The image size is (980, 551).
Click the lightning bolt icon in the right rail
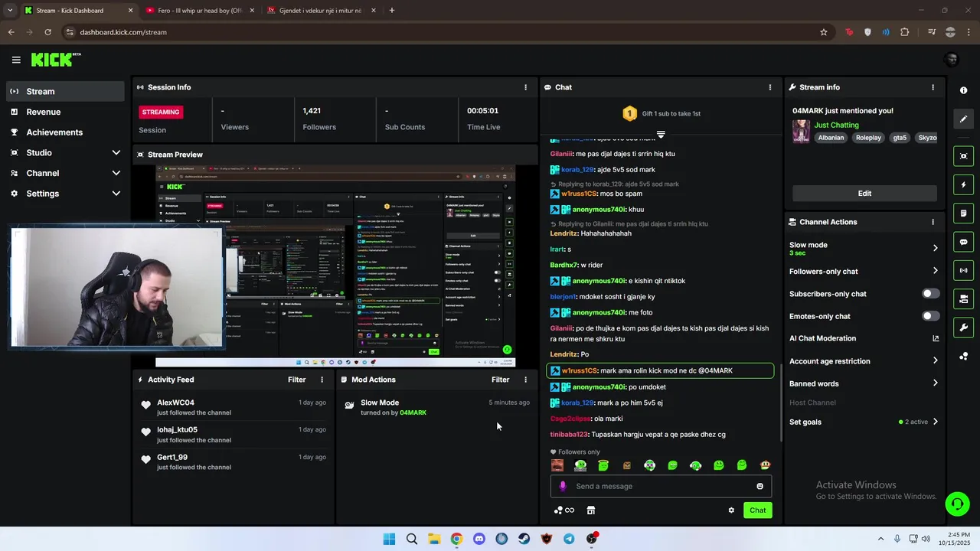963,184
